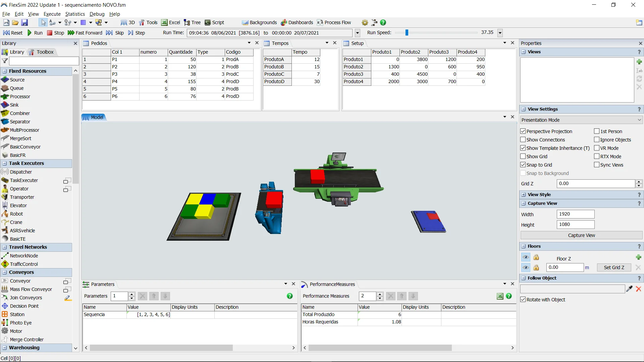The image size is (644, 362).
Task: Toggle Perspective Projection checkbox
Action: [523, 131]
